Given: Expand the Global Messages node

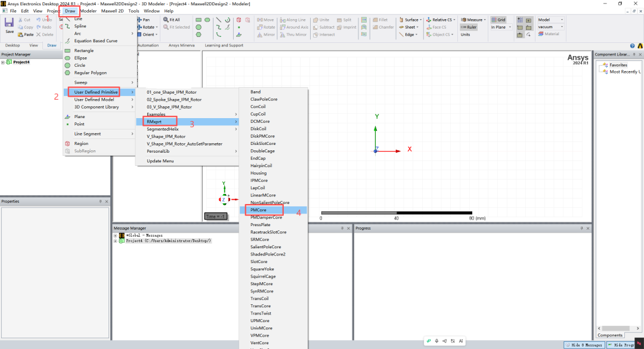Looking at the screenshot, I should tap(116, 236).
